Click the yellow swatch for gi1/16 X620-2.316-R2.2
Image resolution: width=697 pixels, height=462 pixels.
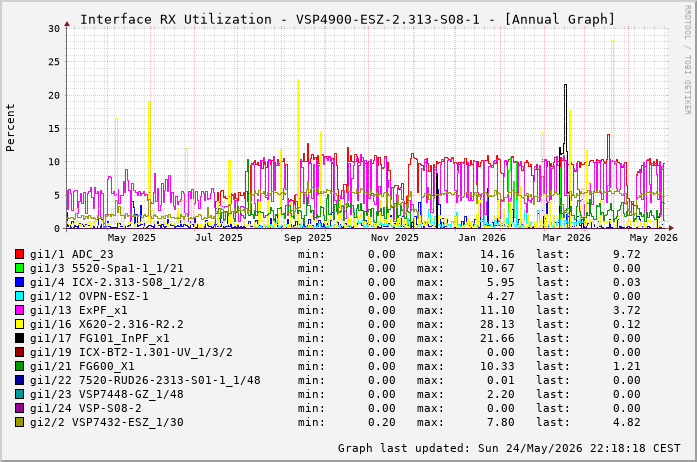click(19, 324)
